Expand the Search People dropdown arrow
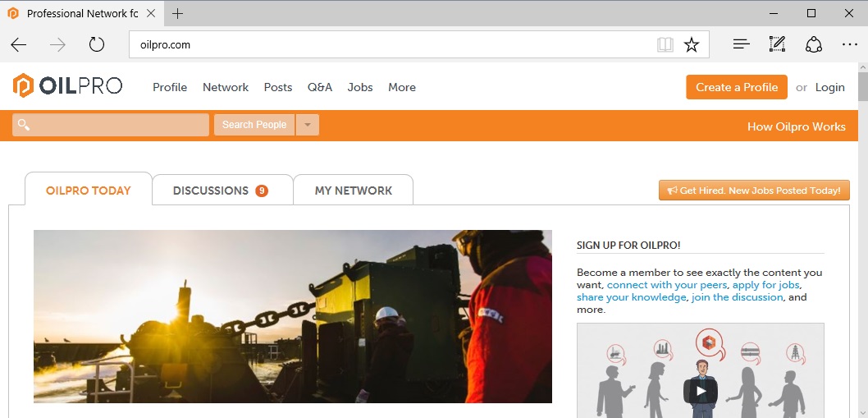This screenshot has height=418, width=868. pyautogui.click(x=308, y=125)
